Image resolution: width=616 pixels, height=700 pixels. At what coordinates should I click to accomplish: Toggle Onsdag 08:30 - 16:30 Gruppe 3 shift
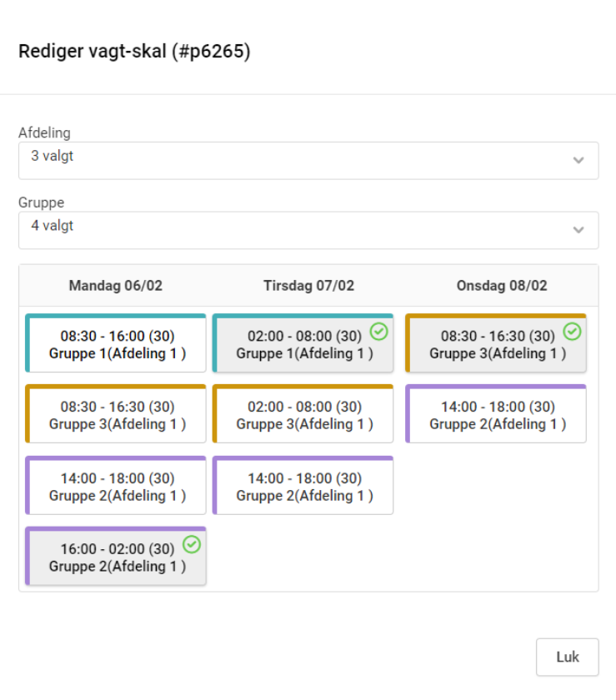coord(497,344)
